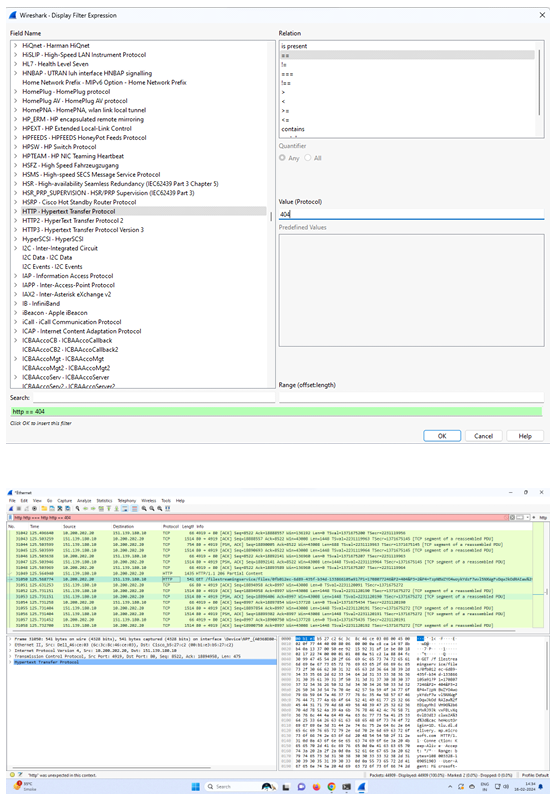Choose the 'contains' relation
This screenshot has width=552, height=802.
coord(407,129)
